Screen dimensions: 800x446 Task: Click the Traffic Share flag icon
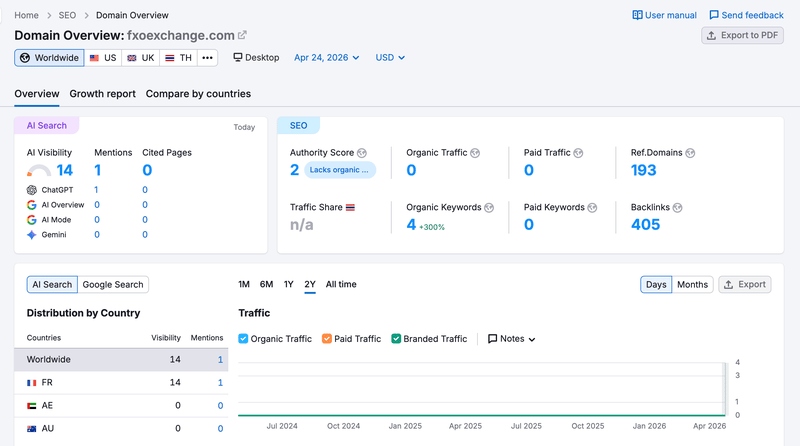[350, 207]
